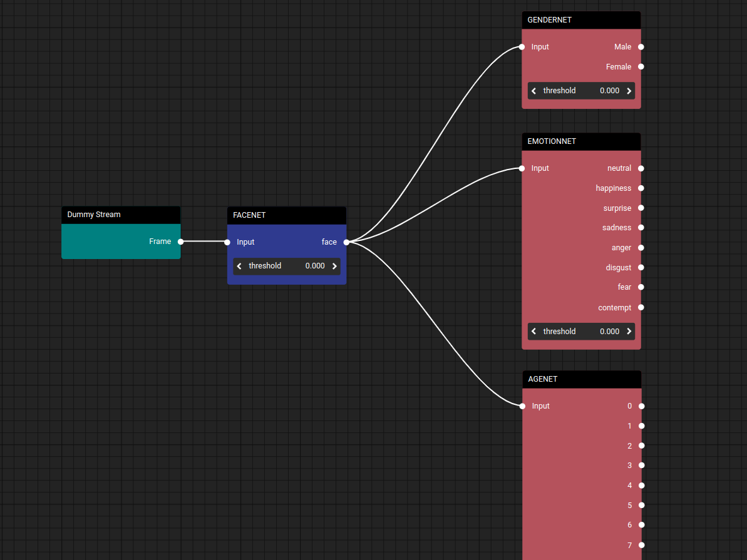Decrease EMOTIONNET threshold using left arrow

coord(533,332)
